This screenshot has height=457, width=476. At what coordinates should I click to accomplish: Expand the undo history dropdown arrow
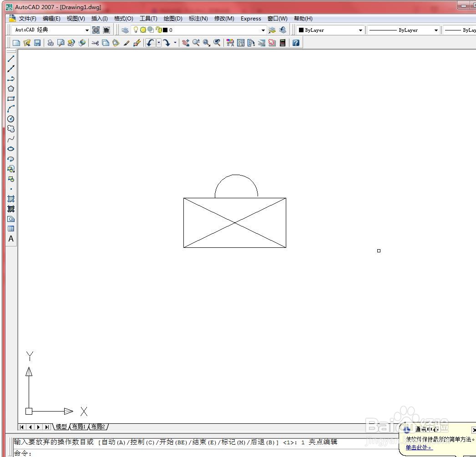coord(158,43)
